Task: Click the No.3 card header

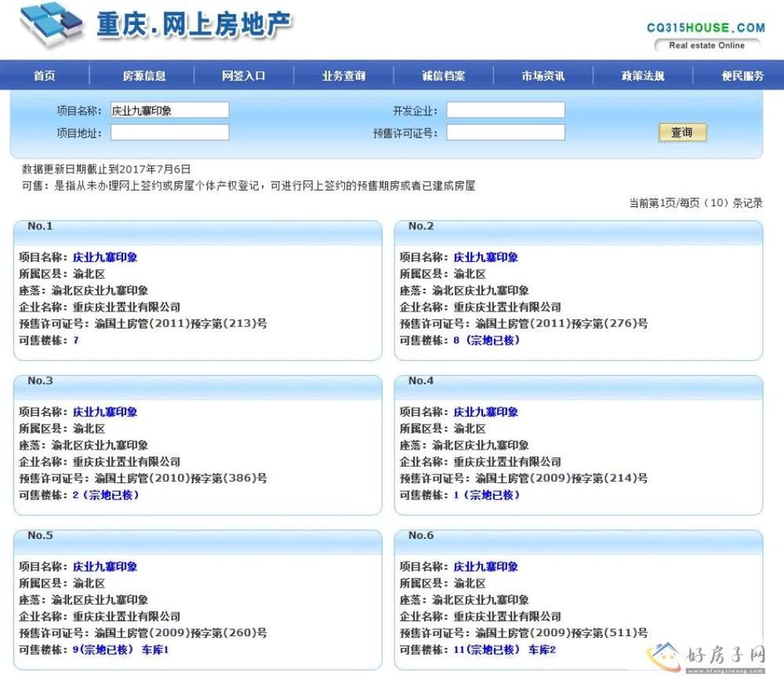Action: (198, 386)
